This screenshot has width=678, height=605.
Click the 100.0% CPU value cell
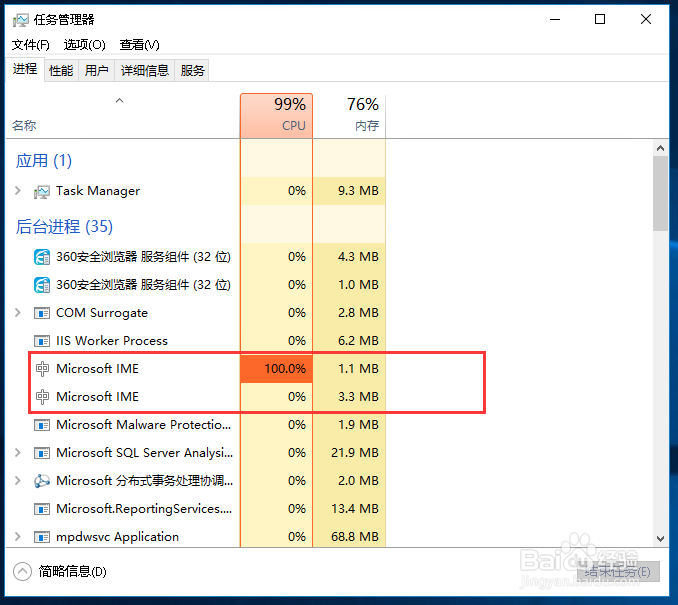(x=276, y=369)
